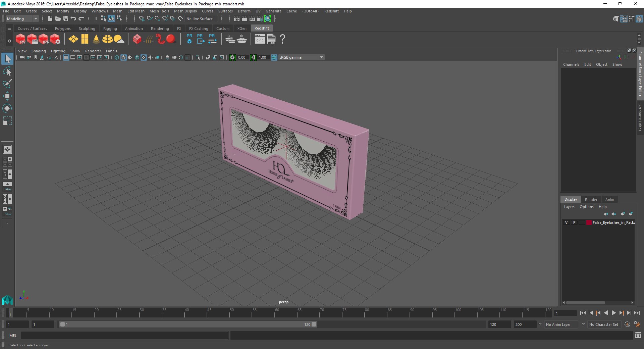This screenshot has height=349, width=644.
Task: Open the viewport Shading menu
Action: [x=39, y=51]
